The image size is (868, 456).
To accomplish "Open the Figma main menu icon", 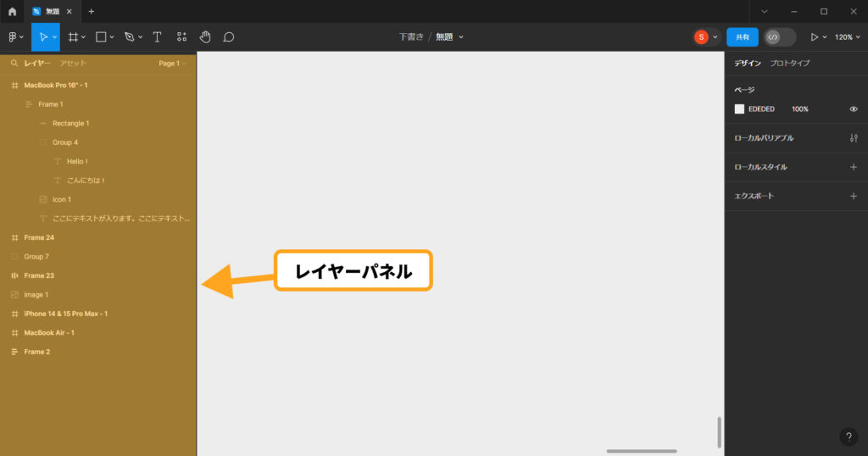I will tap(13, 37).
